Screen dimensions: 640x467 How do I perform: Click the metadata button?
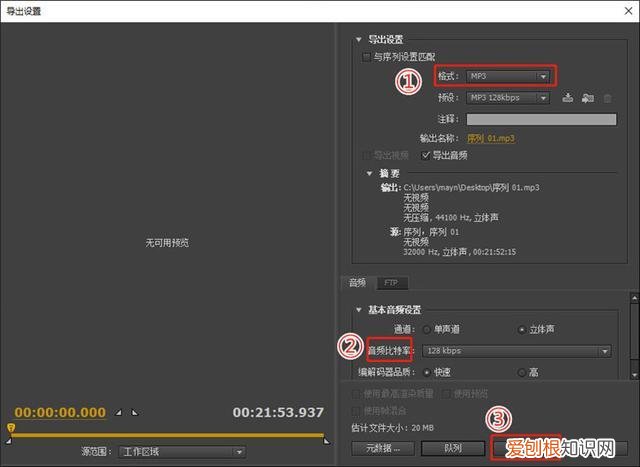[x=383, y=448]
